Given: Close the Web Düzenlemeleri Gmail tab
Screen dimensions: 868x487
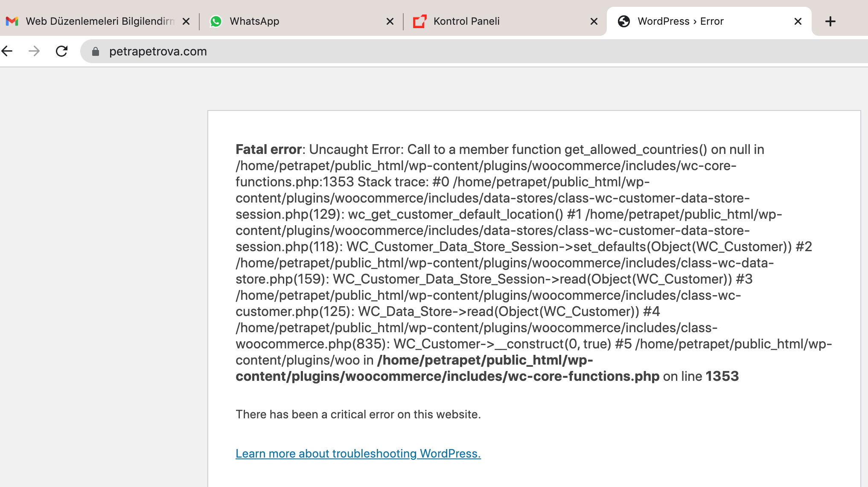Looking at the screenshot, I should tap(186, 21).
